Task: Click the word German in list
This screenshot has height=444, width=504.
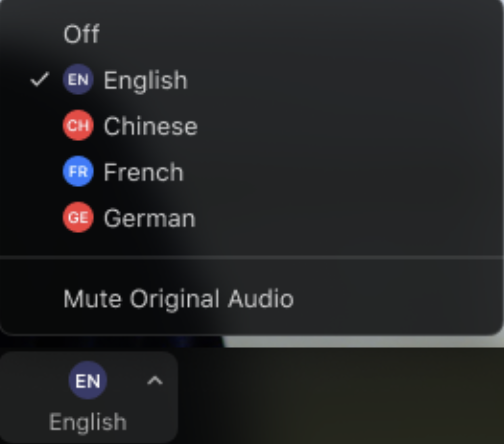Action: pos(149,218)
